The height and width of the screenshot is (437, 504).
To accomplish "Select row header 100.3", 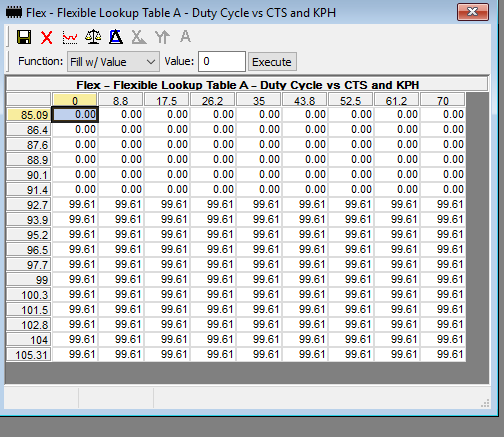I will (29, 295).
